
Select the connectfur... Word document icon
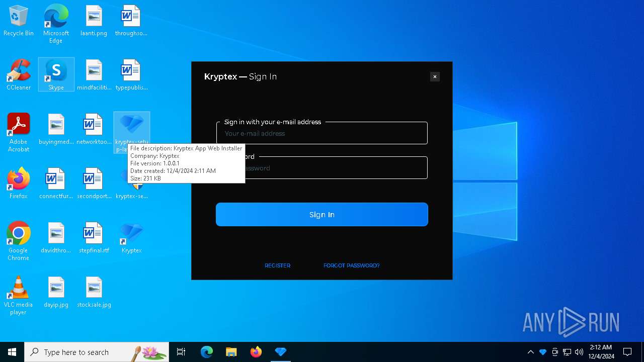(x=56, y=184)
